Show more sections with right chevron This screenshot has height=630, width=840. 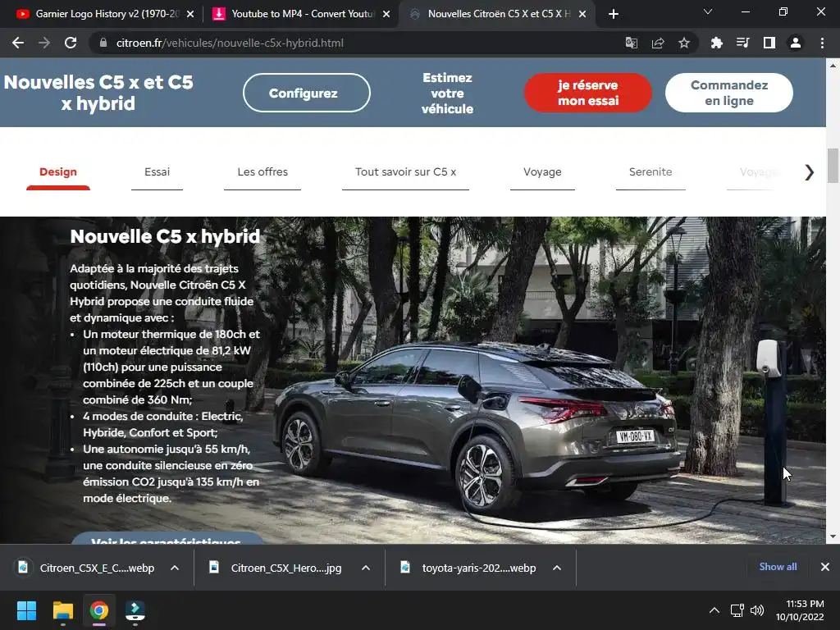tap(809, 172)
